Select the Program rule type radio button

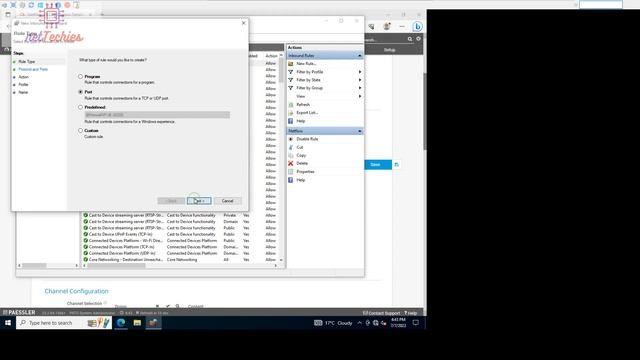[80, 76]
